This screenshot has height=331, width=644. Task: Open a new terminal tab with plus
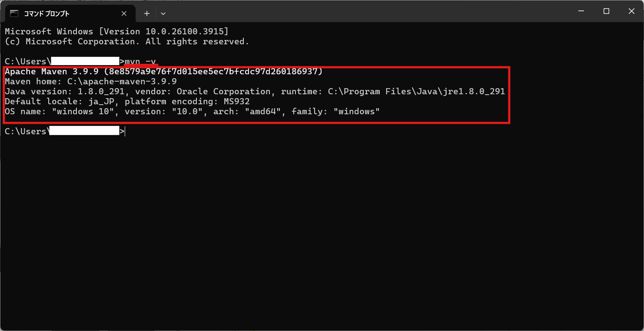147,13
